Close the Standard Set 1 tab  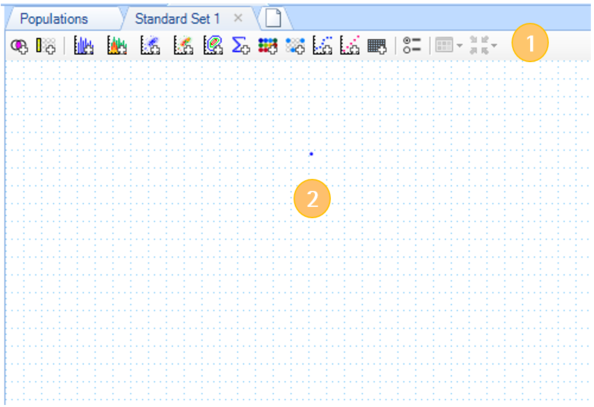click(x=238, y=18)
